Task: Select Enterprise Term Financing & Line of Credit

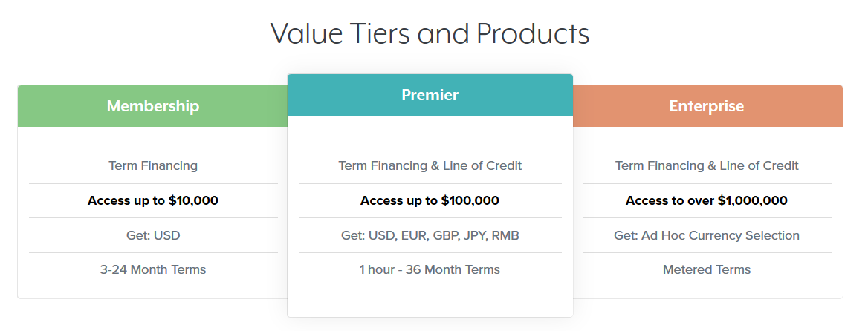Action: (707, 165)
